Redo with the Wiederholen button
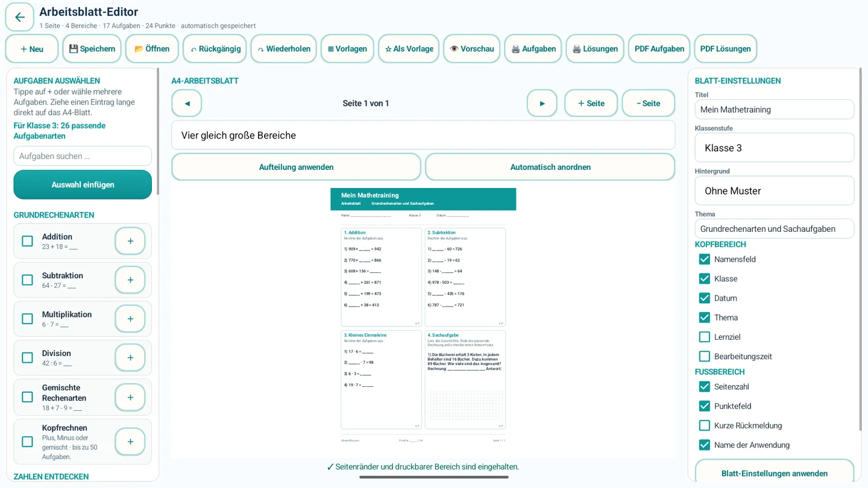Viewport: 868px width, 488px height. click(x=284, y=49)
